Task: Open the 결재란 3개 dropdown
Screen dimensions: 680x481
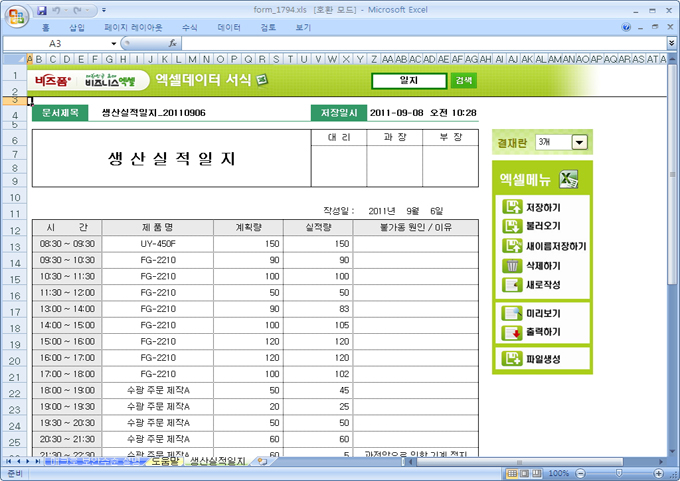Action: coord(578,143)
